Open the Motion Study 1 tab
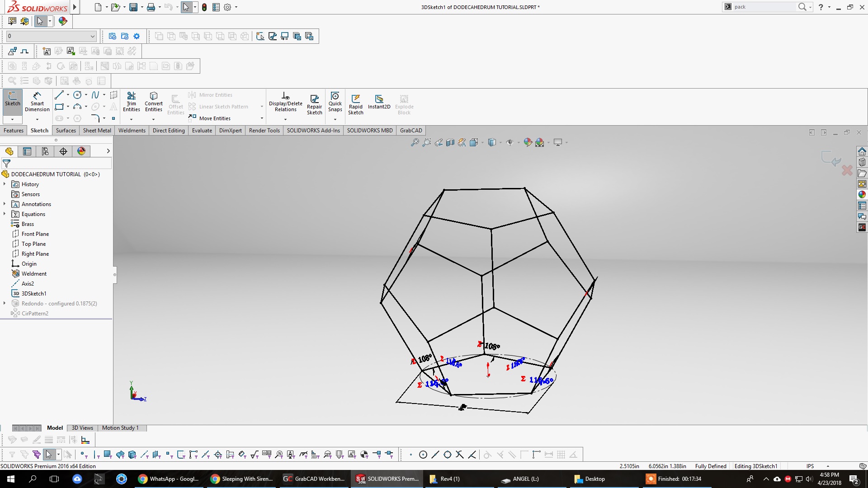 pyautogui.click(x=120, y=428)
